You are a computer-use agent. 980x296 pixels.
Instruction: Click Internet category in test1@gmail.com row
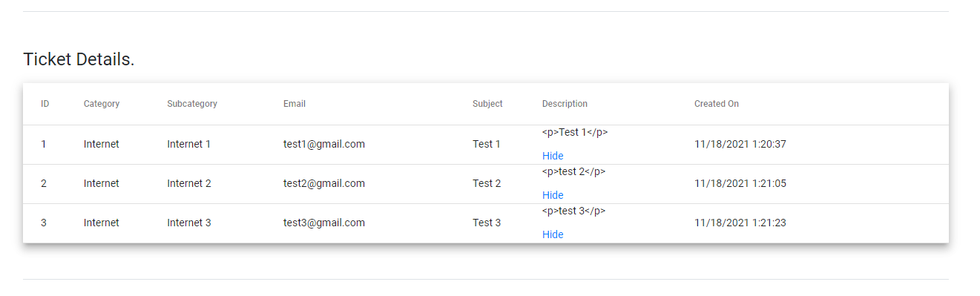[x=102, y=144]
